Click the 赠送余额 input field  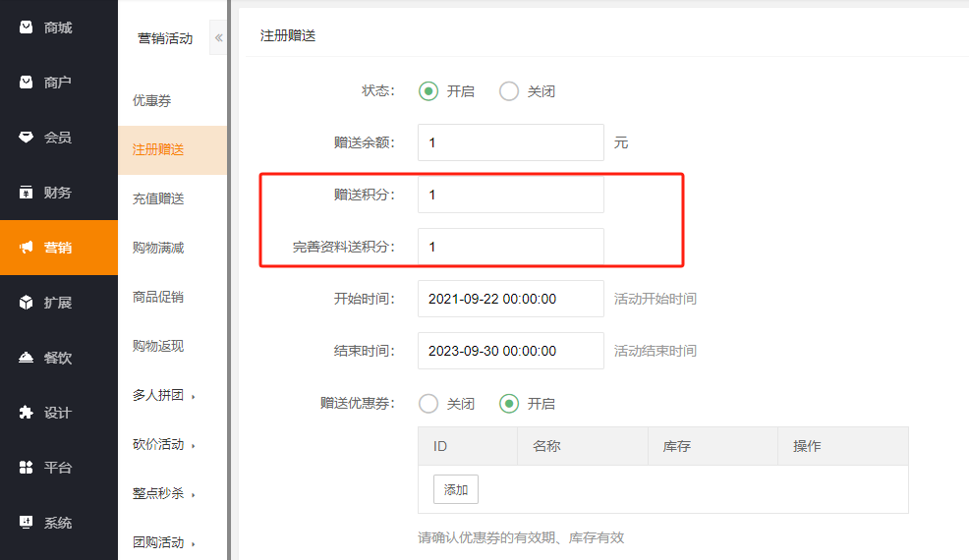(510, 142)
